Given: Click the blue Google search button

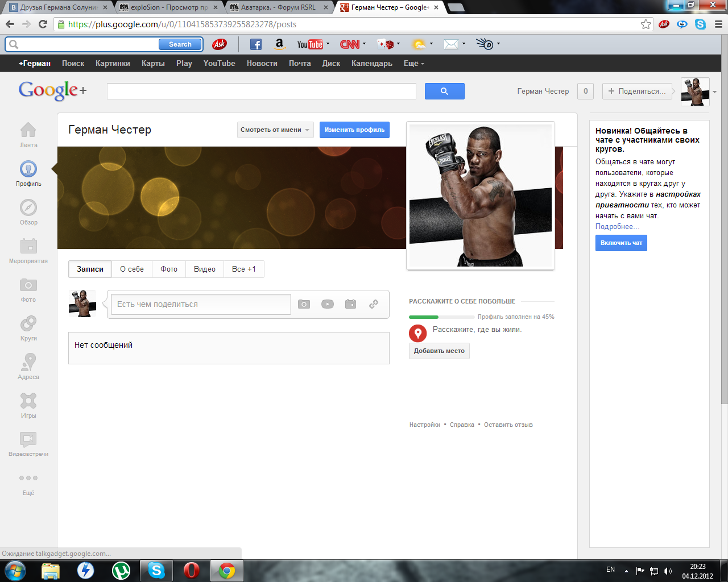Looking at the screenshot, I should [x=445, y=91].
